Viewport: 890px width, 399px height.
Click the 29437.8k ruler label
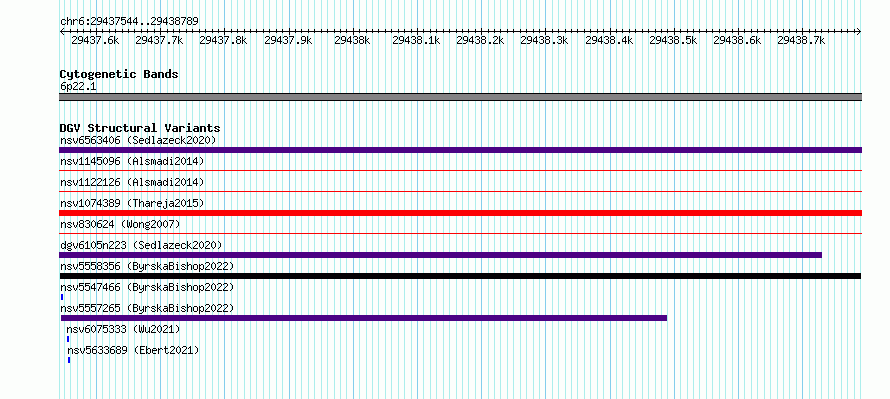tap(223, 40)
